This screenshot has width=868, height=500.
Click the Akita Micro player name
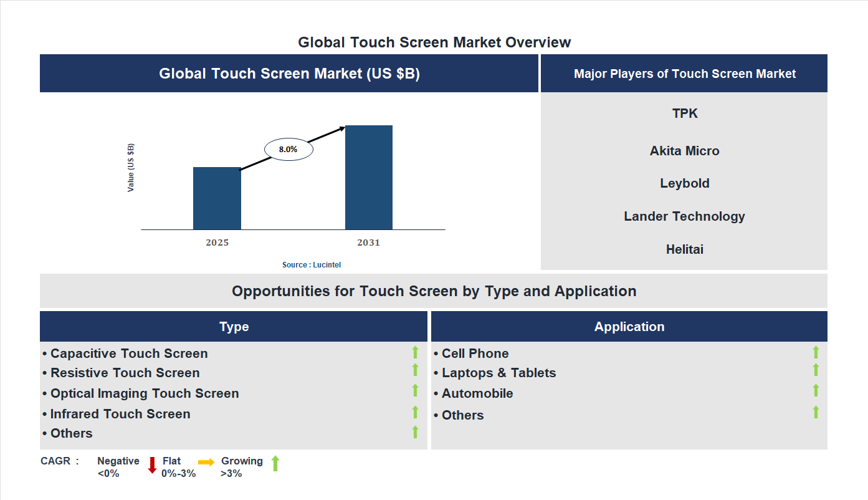(684, 150)
